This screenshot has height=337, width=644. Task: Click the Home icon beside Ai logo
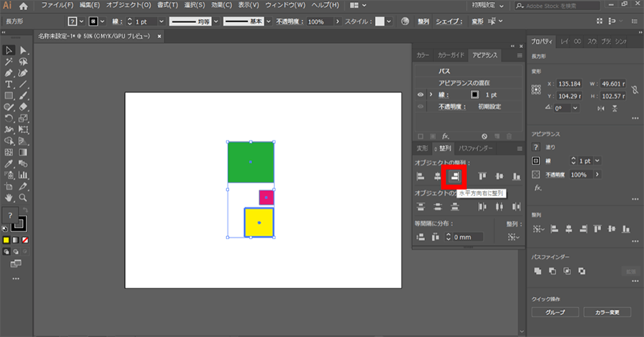(x=24, y=6)
